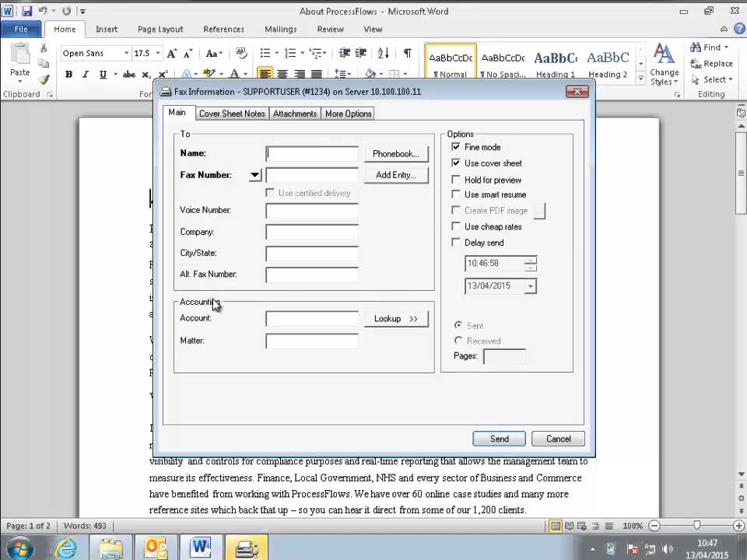Screen dimensions: 747x560
Task: Open the File tab in Word
Action: tap(21, 29)
